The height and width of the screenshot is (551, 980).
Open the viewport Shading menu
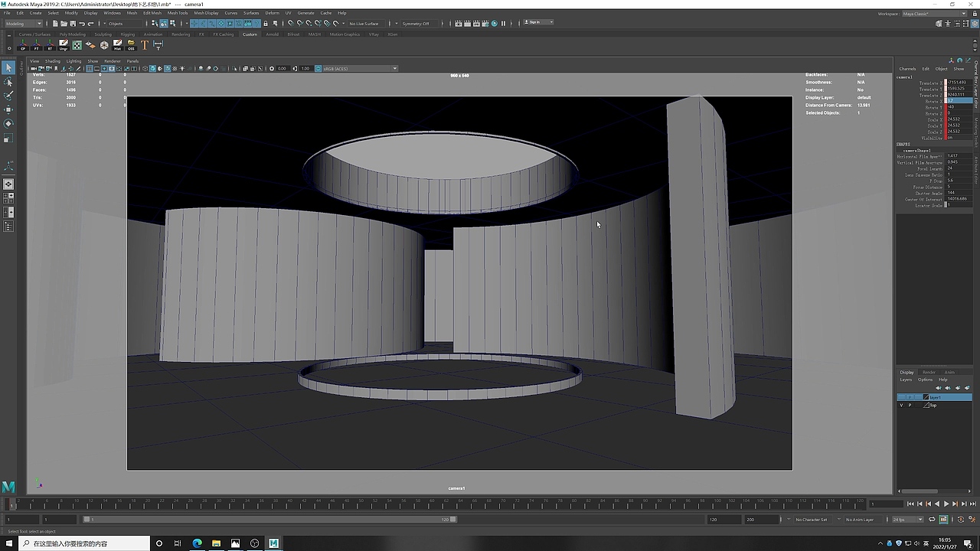click(52, 61)
